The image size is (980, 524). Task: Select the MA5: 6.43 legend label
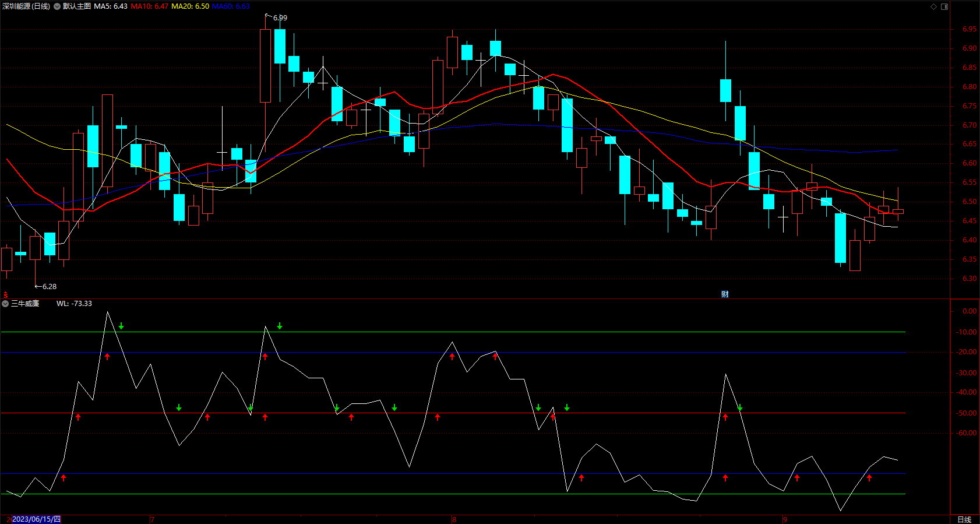[111, 6]
